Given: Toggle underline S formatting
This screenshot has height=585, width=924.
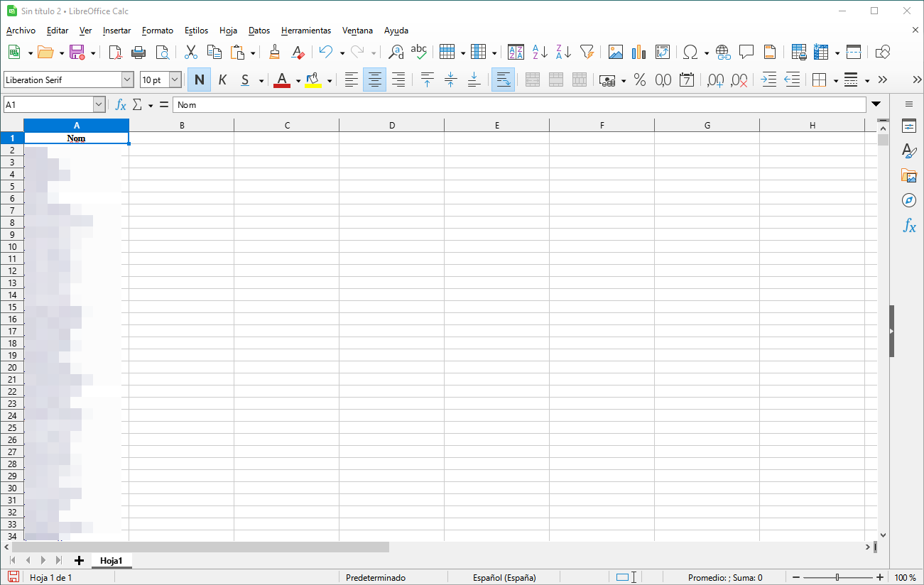Looking at the screenshot, I should pos(245,80).
